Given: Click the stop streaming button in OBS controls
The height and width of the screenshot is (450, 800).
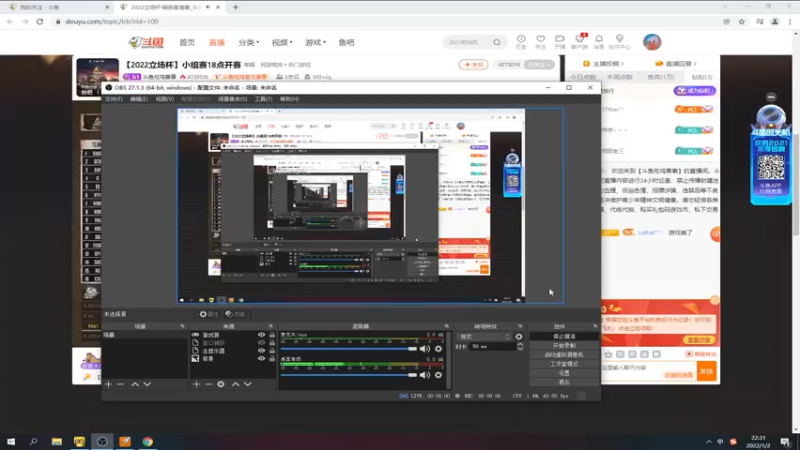Looking at the screenshot, I should coord(564,337).
